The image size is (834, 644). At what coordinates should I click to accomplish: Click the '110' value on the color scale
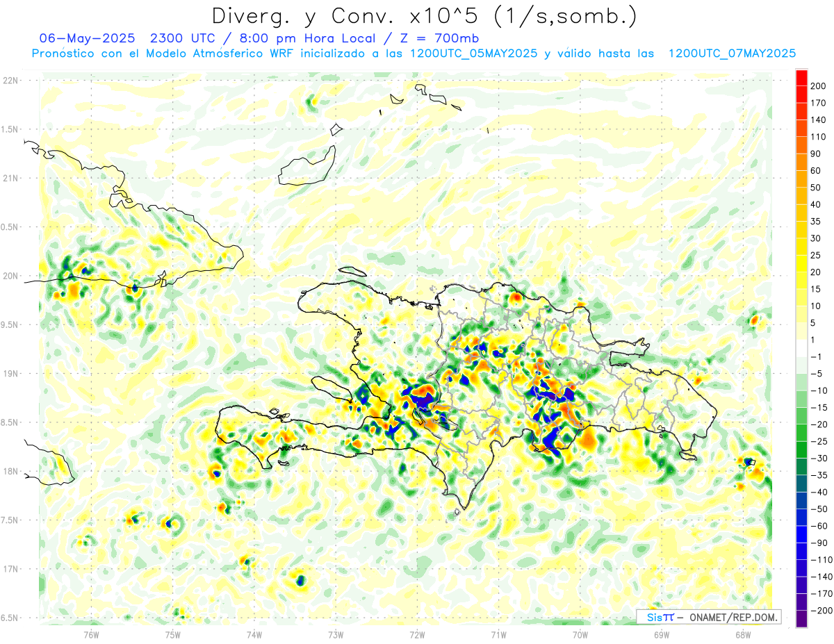click(x=818, y=137)
